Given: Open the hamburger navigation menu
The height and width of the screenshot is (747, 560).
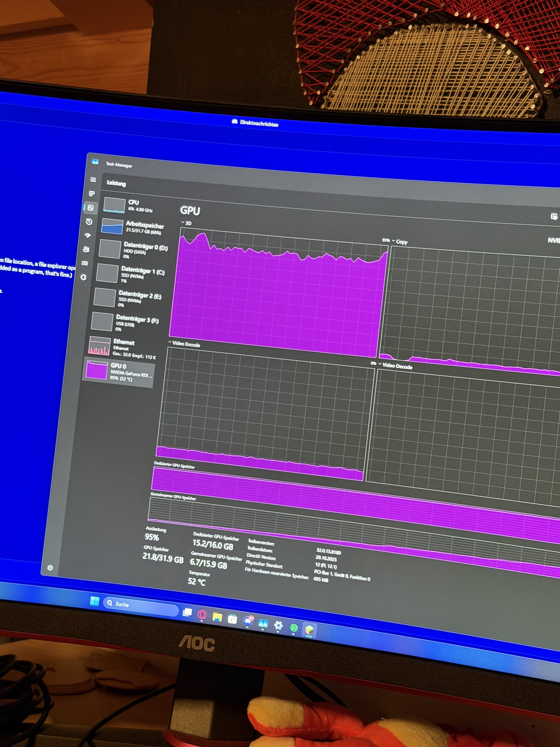Looking at the screenshot, I should pos(93,180).
